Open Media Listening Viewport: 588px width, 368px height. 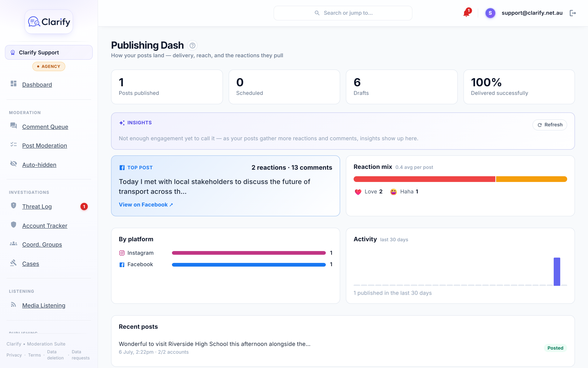click(44, 306)
